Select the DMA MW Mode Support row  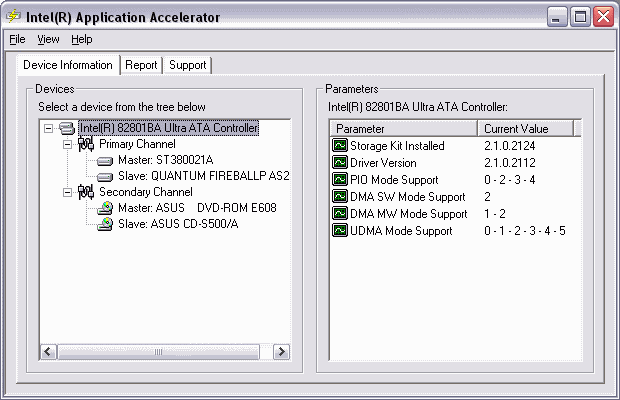[455, 213]
